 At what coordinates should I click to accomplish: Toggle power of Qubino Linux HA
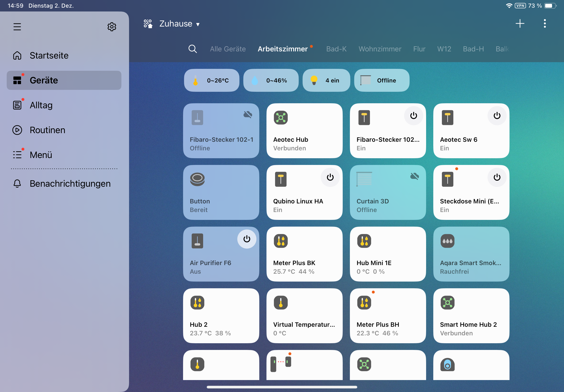coord(330,177)
